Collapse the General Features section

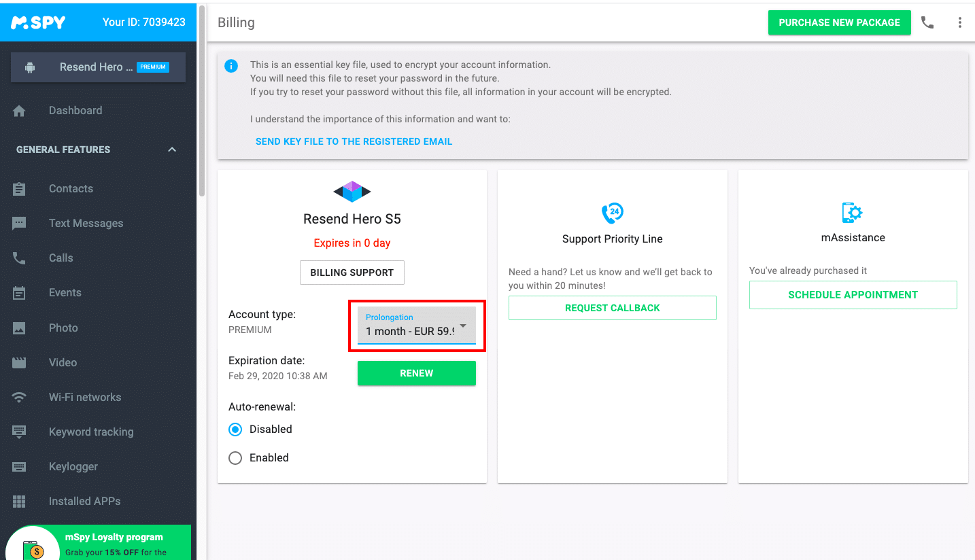point(172,150)
